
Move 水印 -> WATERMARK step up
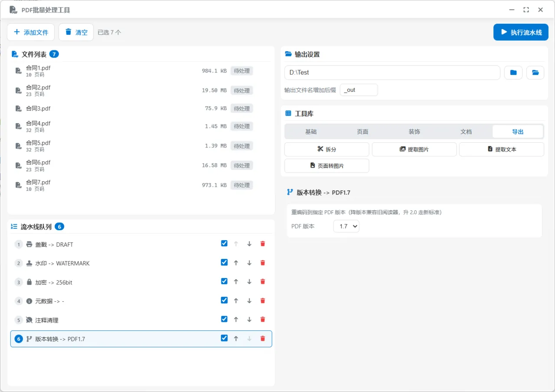(236, 263)
